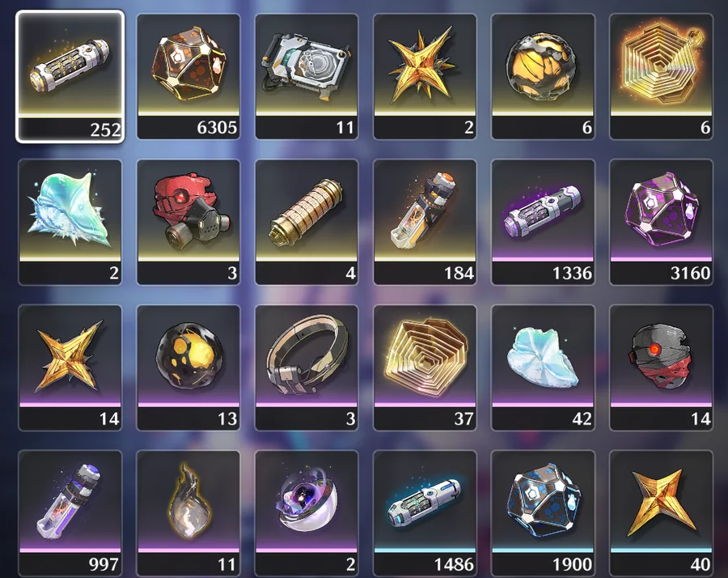Select the blue dodecahedron item showing 1900
This screenshot has width=728, height=578.
point(543,513)
